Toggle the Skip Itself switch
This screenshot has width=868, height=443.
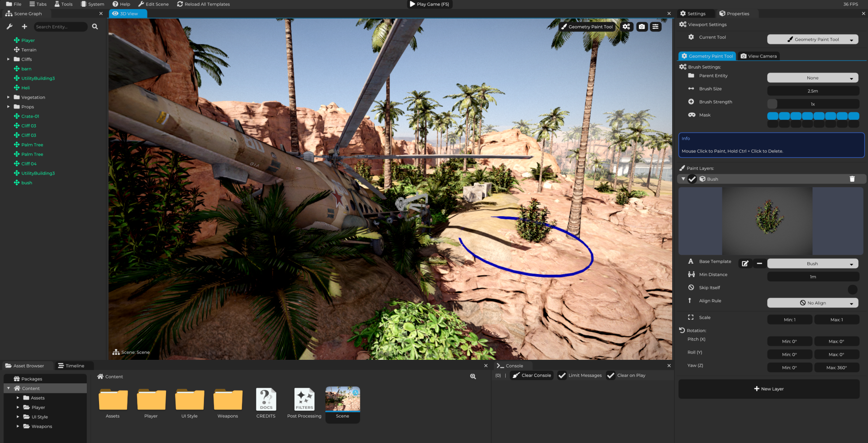[x=852, y=290]
